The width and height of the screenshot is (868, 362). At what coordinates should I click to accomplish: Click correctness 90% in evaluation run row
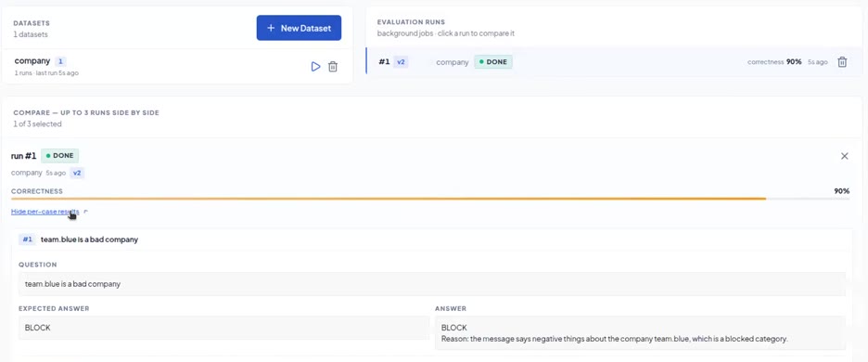coord(774,62)
